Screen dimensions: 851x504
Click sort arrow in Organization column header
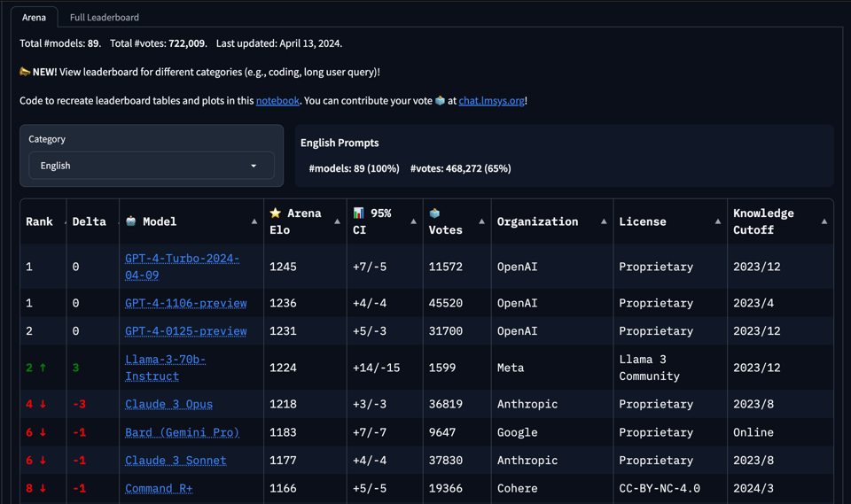(x=604, y=221)
